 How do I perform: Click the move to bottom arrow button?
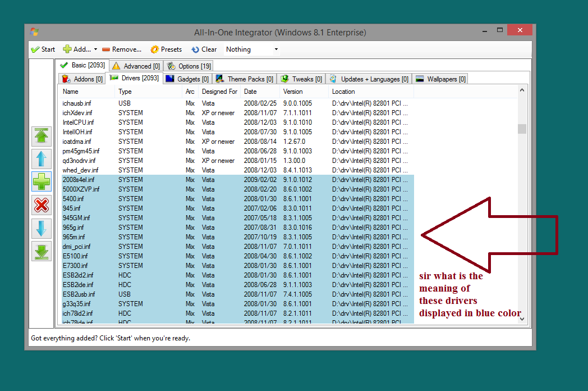(x=42, y=251)
